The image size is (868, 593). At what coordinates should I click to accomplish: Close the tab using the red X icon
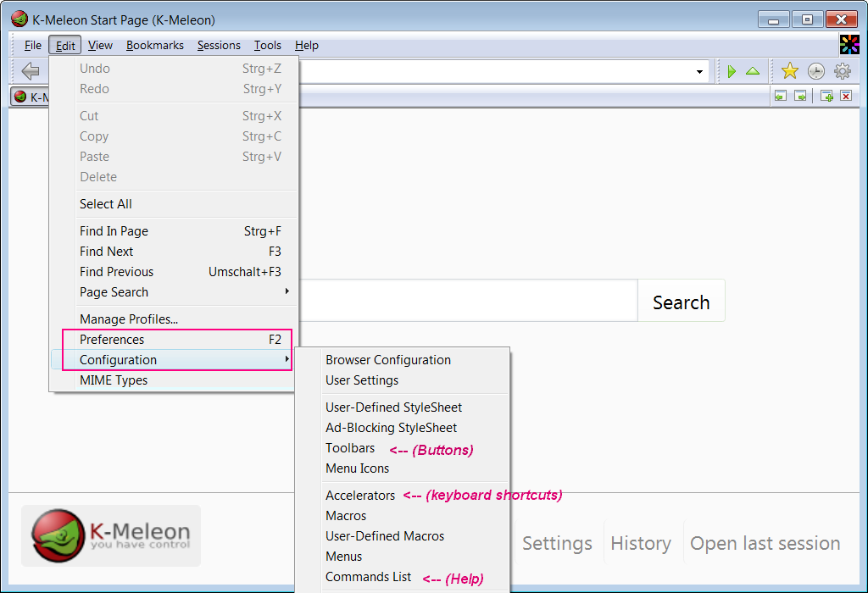click(845, 96)
